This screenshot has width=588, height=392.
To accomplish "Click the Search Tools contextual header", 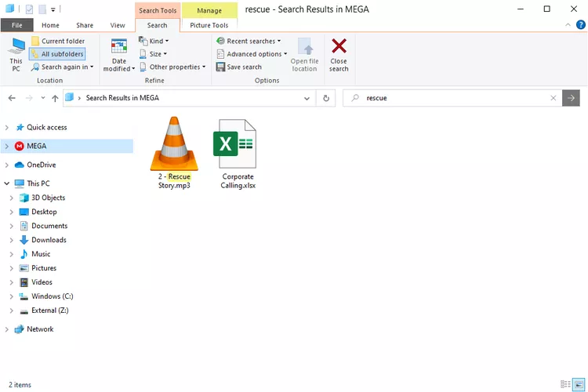I will click(158, 10).
